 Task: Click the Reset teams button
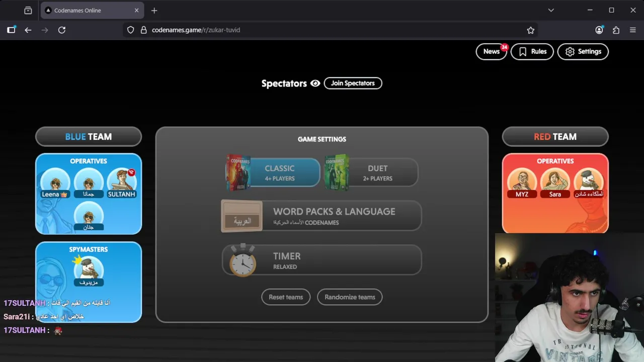point(286,297)
